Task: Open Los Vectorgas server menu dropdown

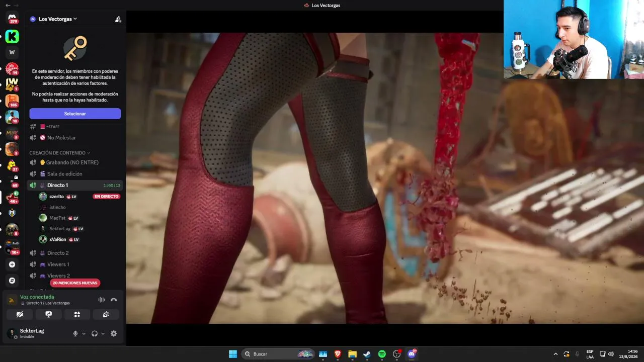Action: pos(58,19)
